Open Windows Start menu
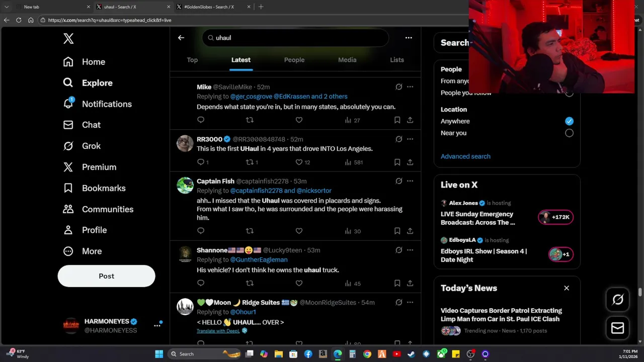 pos(159,354)
